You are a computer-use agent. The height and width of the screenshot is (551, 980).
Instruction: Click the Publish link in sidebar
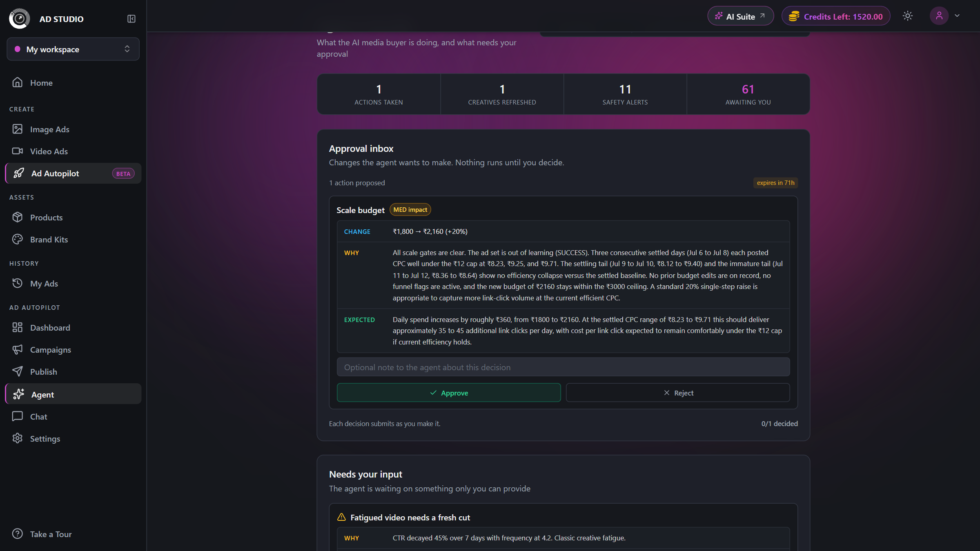tap(73, 371)
